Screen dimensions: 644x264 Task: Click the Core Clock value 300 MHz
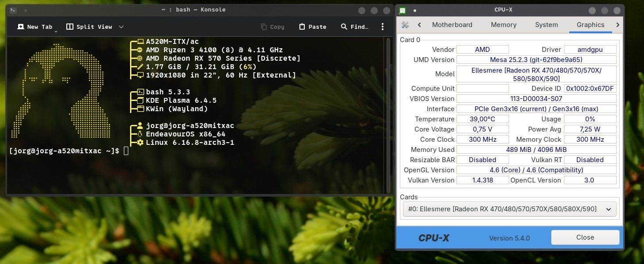pos(483,140)
